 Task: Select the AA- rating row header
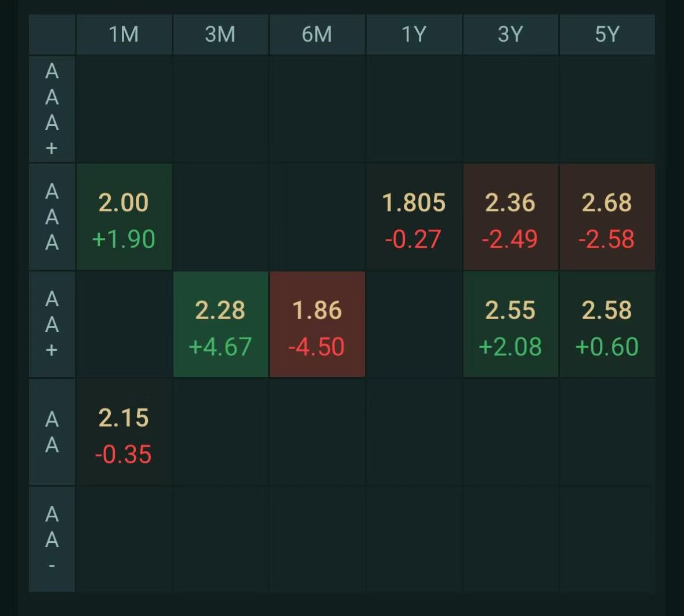(x=52, y=539)
